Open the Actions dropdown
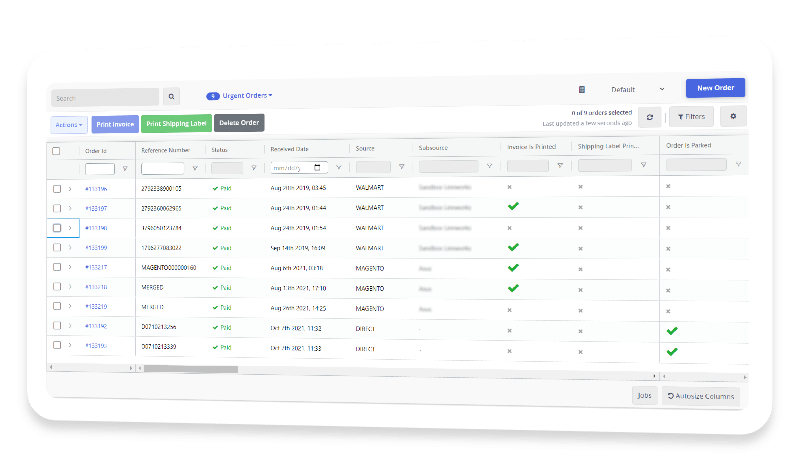Image resolution: width=800 pixels, height=470 pixels. [69, 125]
